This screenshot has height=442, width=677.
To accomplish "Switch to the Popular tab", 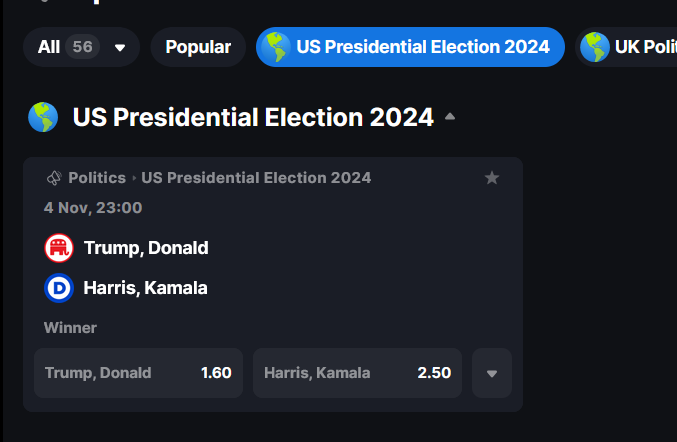I will coord(198,47).
